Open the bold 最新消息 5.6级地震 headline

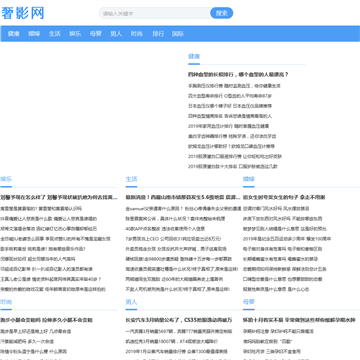183,197
